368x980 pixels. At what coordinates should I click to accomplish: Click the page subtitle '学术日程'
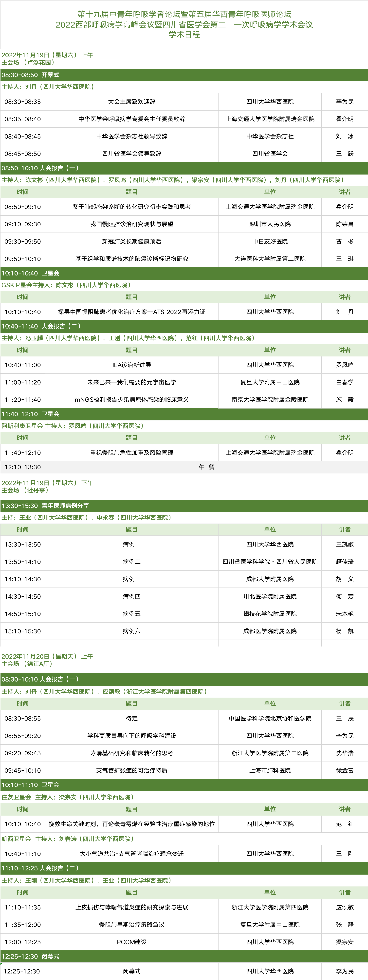(184, 35)
